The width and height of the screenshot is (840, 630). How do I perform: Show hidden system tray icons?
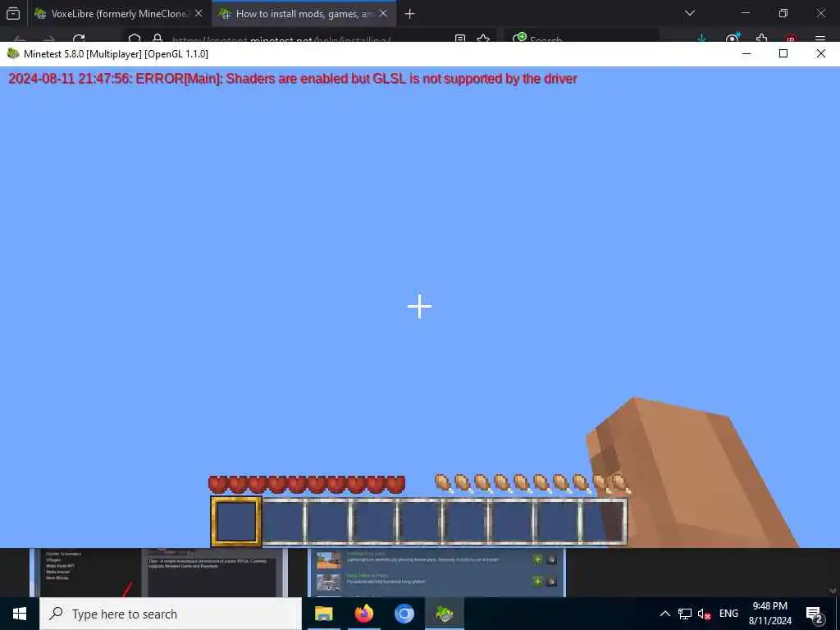click(664, 614)
